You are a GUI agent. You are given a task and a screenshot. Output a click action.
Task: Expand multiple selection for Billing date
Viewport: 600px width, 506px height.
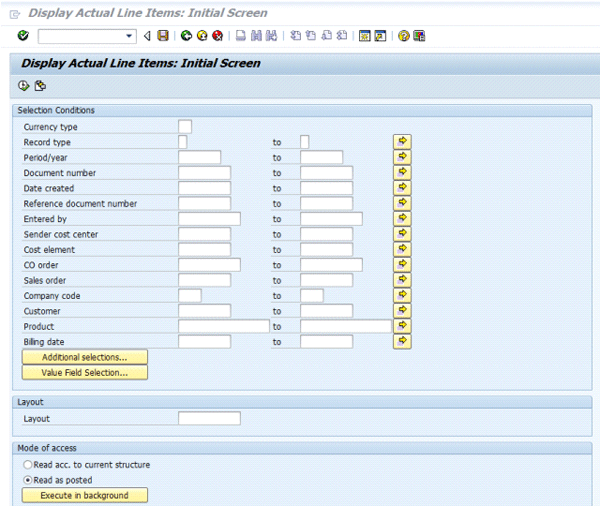point(402,341)
